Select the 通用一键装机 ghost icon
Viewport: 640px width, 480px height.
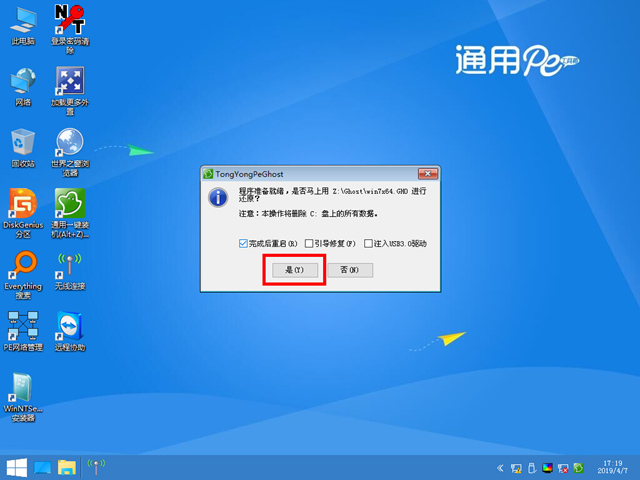point(70,213)
